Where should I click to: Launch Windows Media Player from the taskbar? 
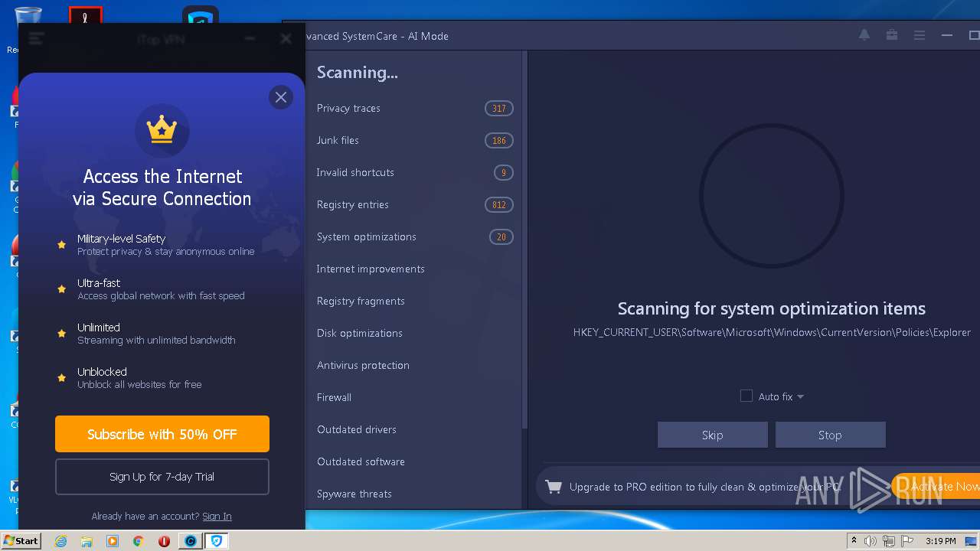pos(113,541)
